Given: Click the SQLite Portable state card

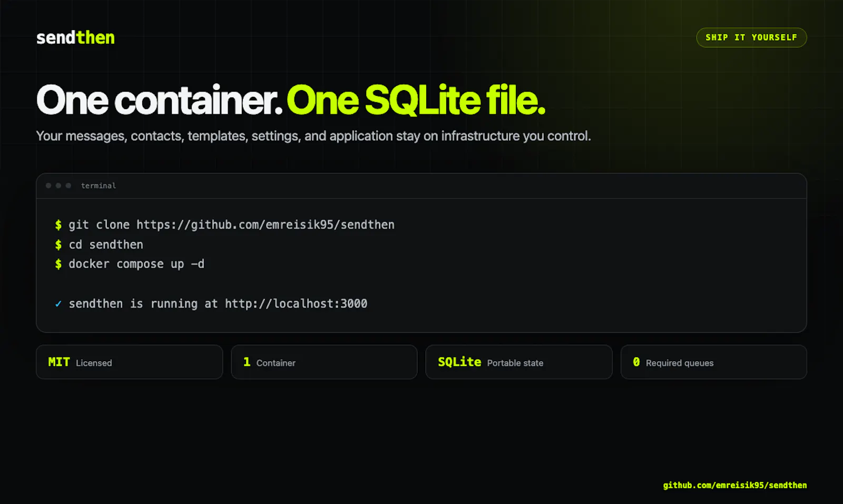Looking at the screenshot, I should [519, 362].
